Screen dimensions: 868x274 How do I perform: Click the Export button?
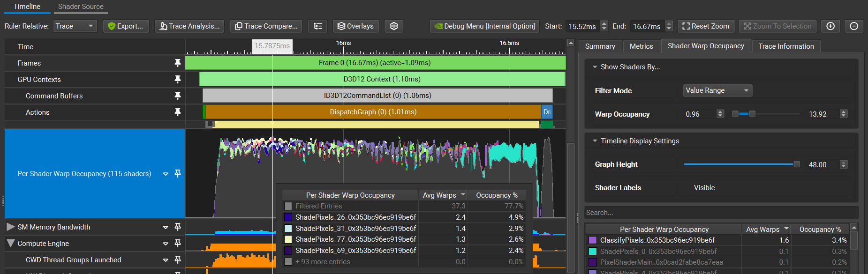coord(126,26)
